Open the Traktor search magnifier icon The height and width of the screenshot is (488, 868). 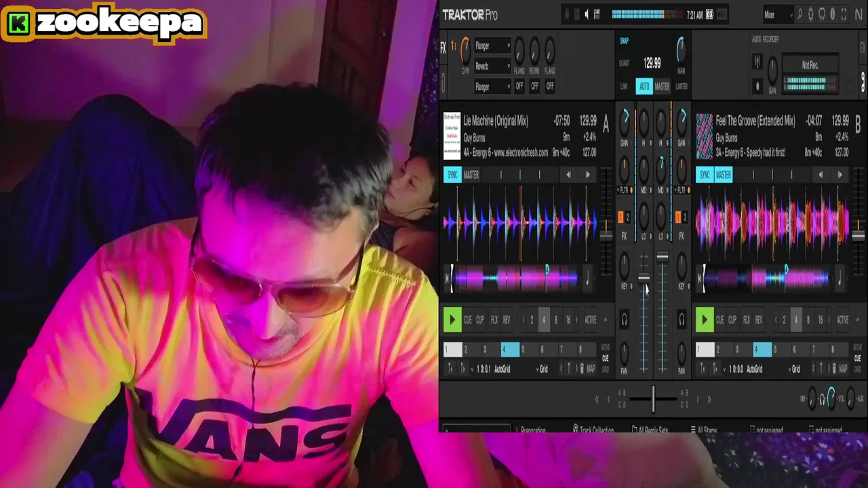800,14
